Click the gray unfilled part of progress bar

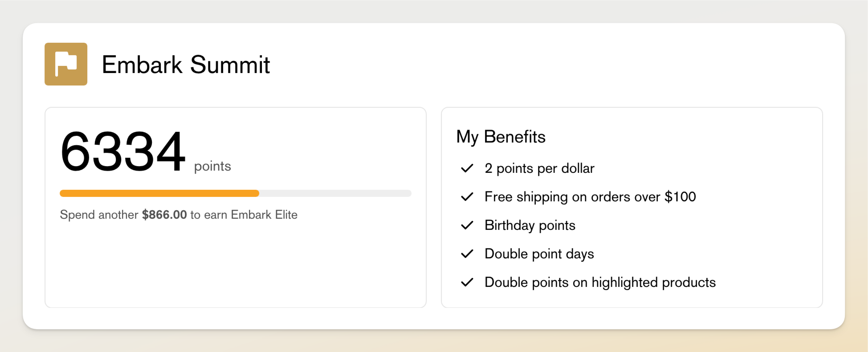pyautogui.click(x=335, y=193)
